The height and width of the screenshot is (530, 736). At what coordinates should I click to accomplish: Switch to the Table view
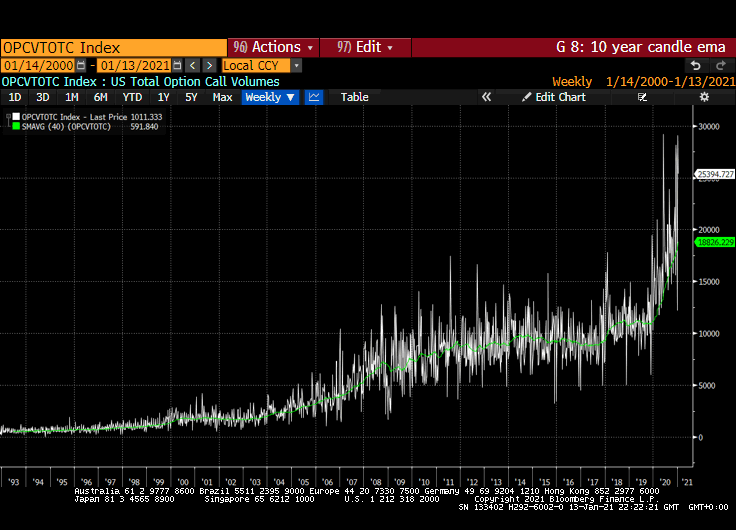pos(354,97)
